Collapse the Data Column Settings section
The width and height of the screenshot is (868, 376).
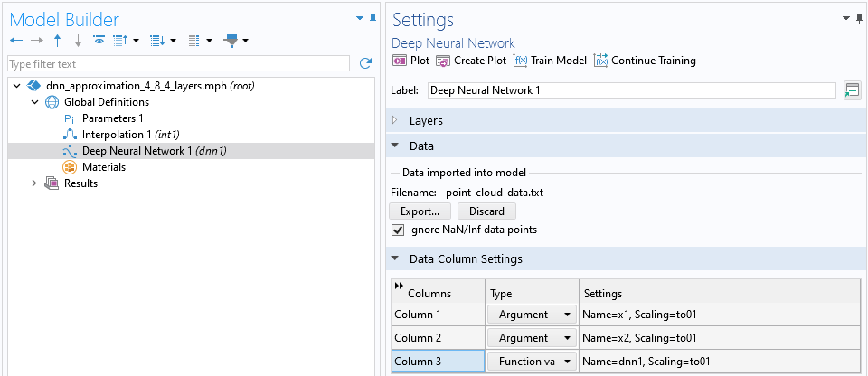(395, 258)
